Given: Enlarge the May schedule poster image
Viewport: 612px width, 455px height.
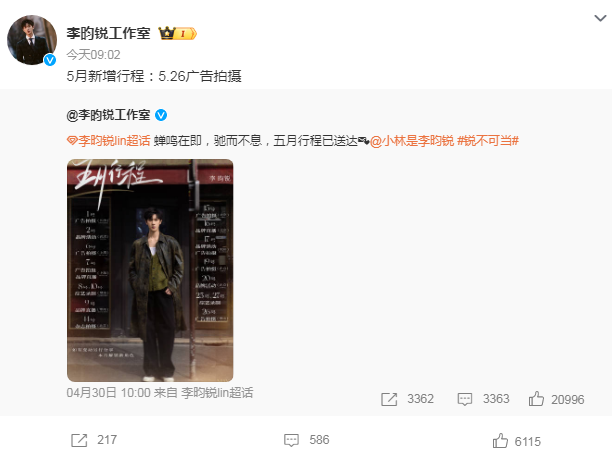Looking at the screenshot, I should (x=150, y=270).
